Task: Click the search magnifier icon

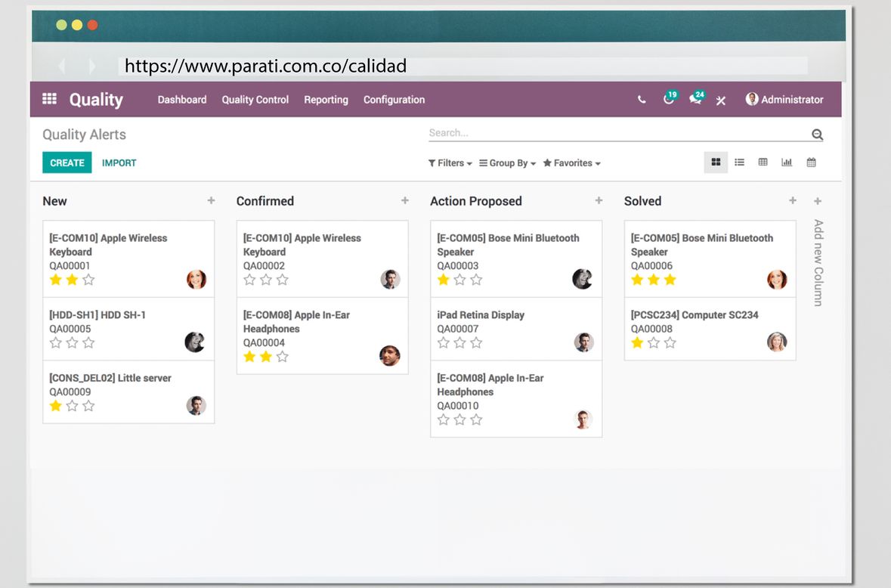Action: click(x=817, y=135)
